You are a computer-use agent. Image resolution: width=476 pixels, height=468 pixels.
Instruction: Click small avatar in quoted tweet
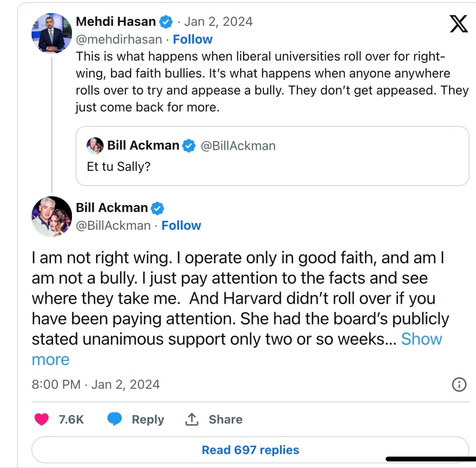[x=95, y=146]
